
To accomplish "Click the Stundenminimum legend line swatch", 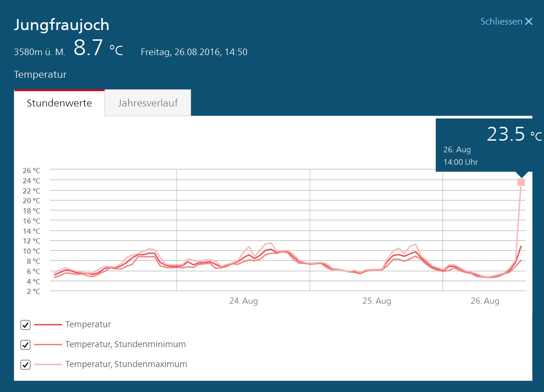I will click(48, 345).
